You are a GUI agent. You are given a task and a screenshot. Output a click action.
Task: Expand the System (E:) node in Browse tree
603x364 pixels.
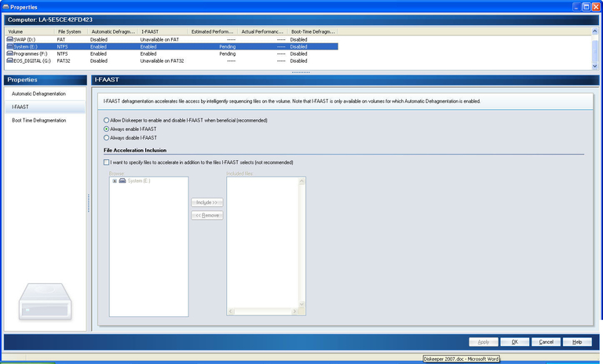(x=115, y=180)
